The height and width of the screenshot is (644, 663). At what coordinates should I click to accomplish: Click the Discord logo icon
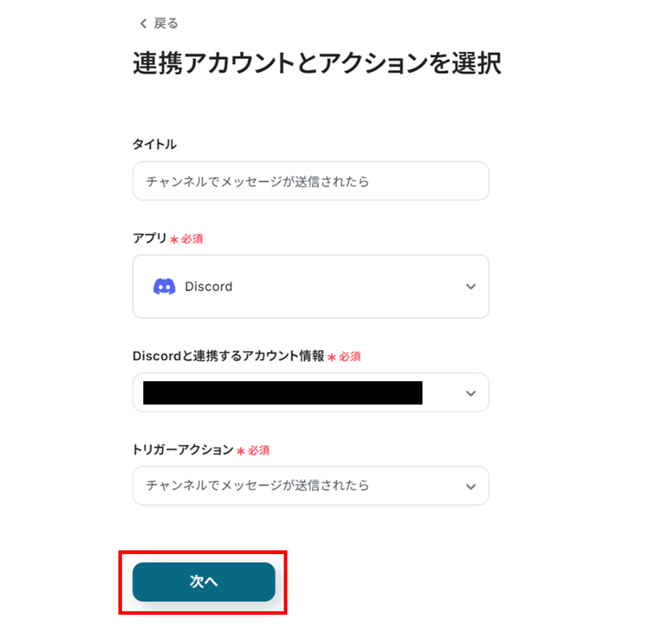click(x=164, y=286)
